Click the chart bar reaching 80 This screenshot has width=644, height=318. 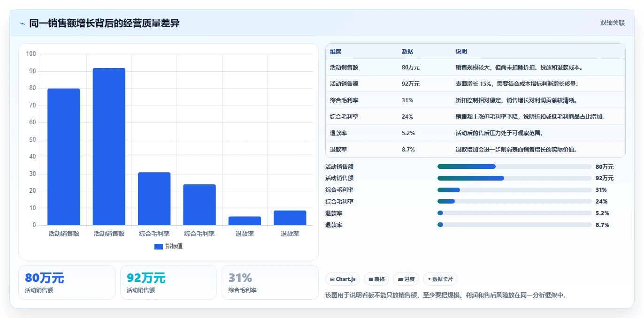(64, 157)
